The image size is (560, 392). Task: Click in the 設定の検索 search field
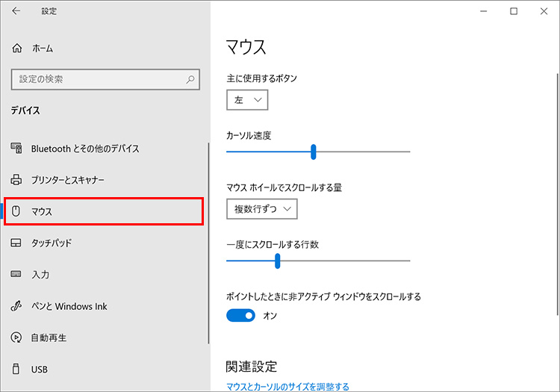coord(97,78)
